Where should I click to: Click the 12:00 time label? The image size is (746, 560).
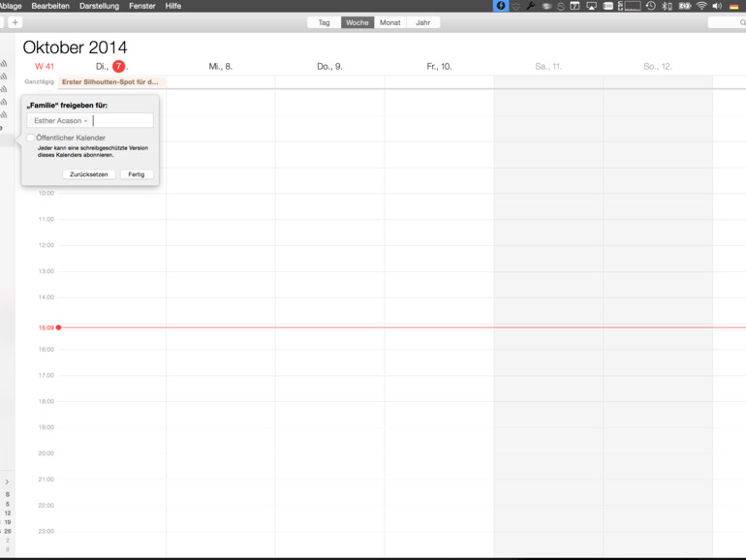(47, 245)
